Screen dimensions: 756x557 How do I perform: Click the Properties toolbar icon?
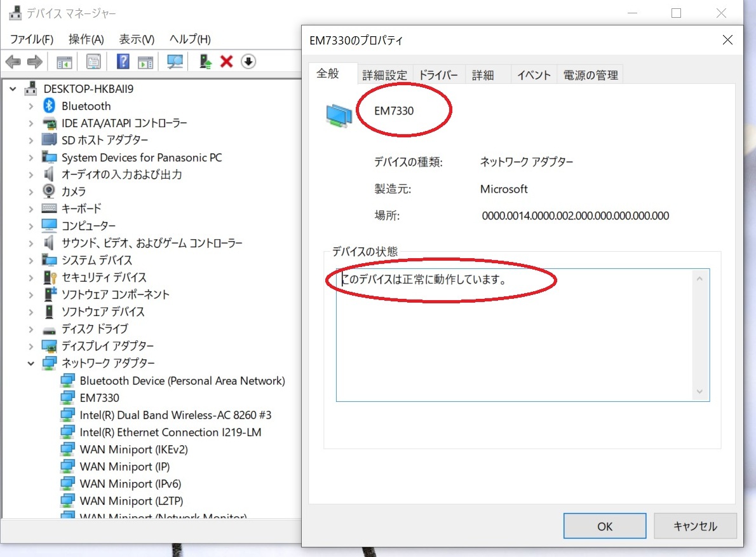(93, 62)
